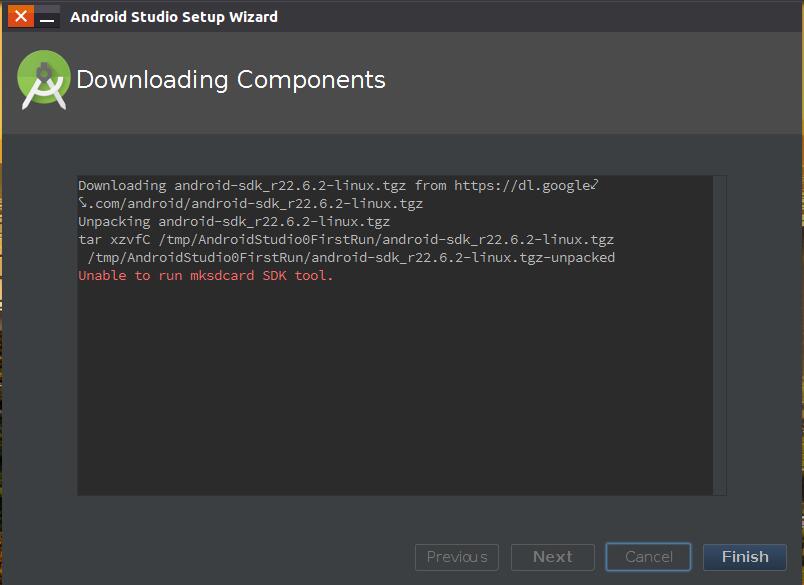The image size is (804, 585).
Task: Click the soft-wrap arrow starting the second log line
Action: (84, 203)
